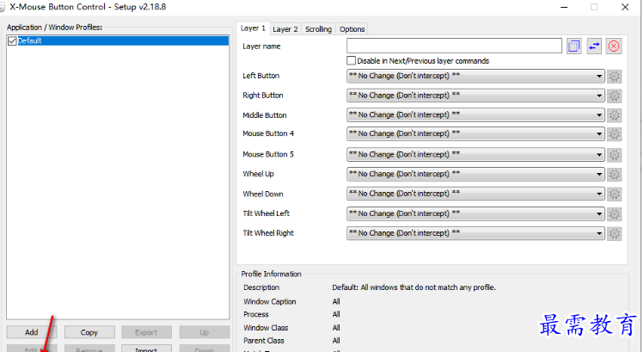Open the Left Button settings gear
This screenshot has width=644, height=352.
[x=614, y=76]
